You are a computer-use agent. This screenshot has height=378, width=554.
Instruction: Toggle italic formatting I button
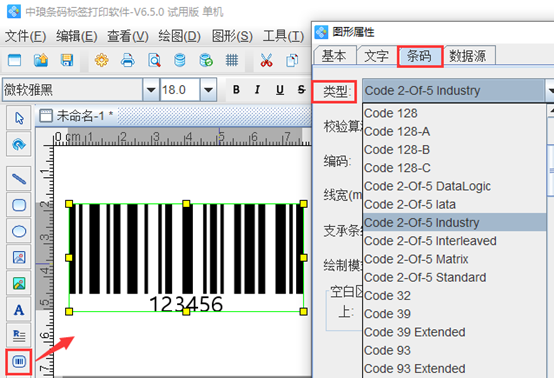(x=258, y=90)
